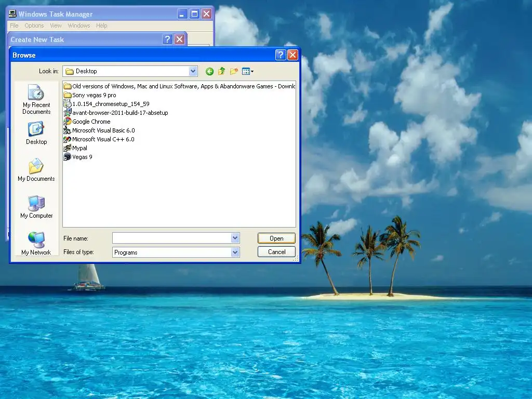This screenshot has width=532, height=399.
Task: Click the Cancel button
Action: click(x=276, y=252)
